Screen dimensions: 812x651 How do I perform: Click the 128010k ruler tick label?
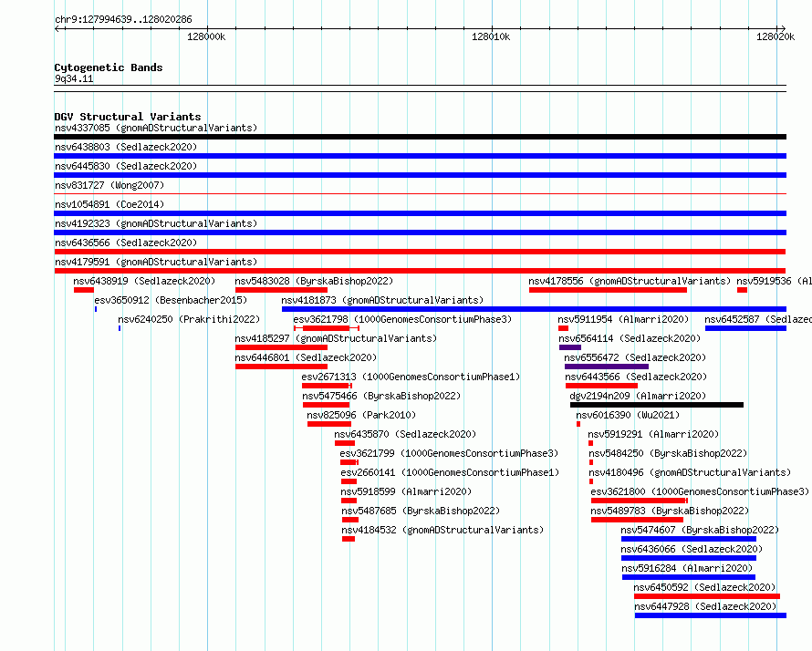coord(491,36)
